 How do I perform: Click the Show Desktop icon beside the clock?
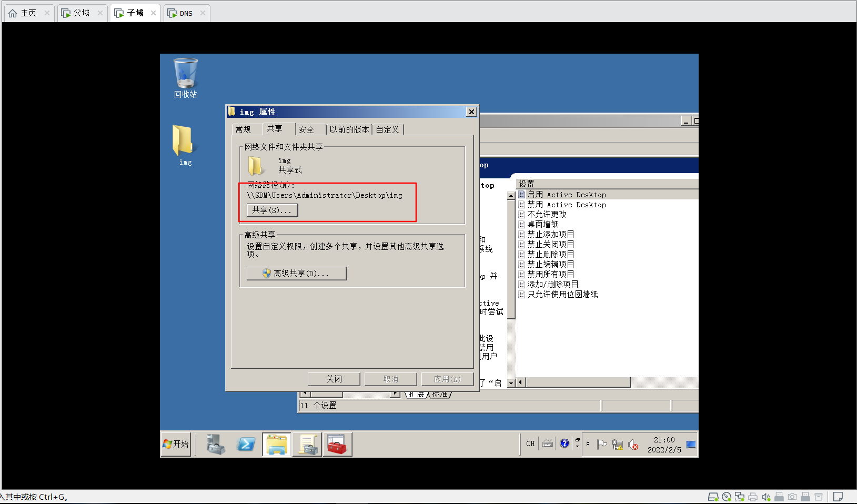click(691, 445)
